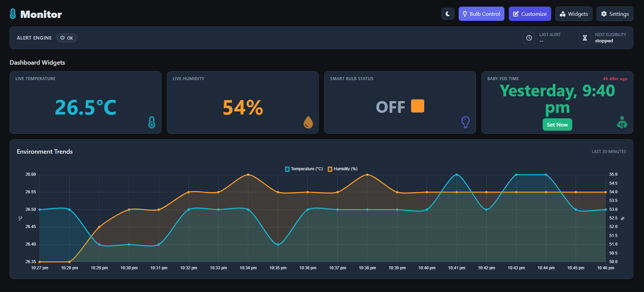Image resolution: width=644 pixels, height=292 pixels.
Task: Click the hourglass icon beside Next Eligibility
Action: tap(585, 38)
